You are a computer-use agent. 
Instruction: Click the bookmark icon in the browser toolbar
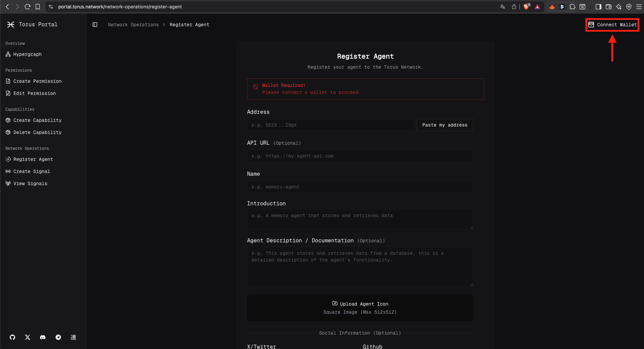tap(38, 6)
